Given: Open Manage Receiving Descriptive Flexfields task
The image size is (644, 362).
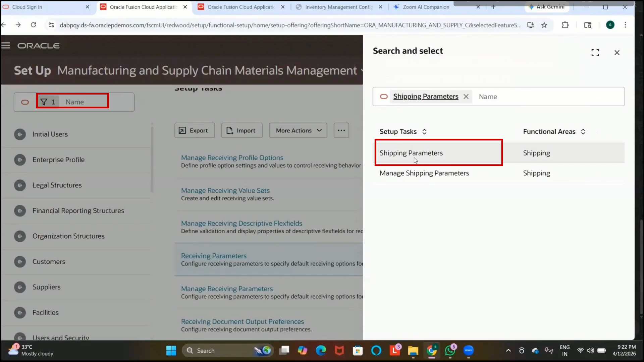Looking at the screenshot, I should tap(241, 223).
